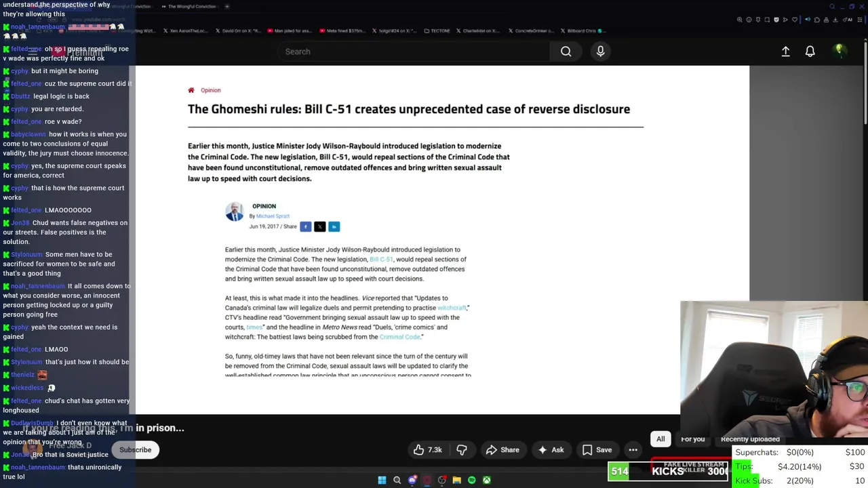Open a new browser tab with plus
This screenshot has width=868, height=488.
[x=226, y=6]
